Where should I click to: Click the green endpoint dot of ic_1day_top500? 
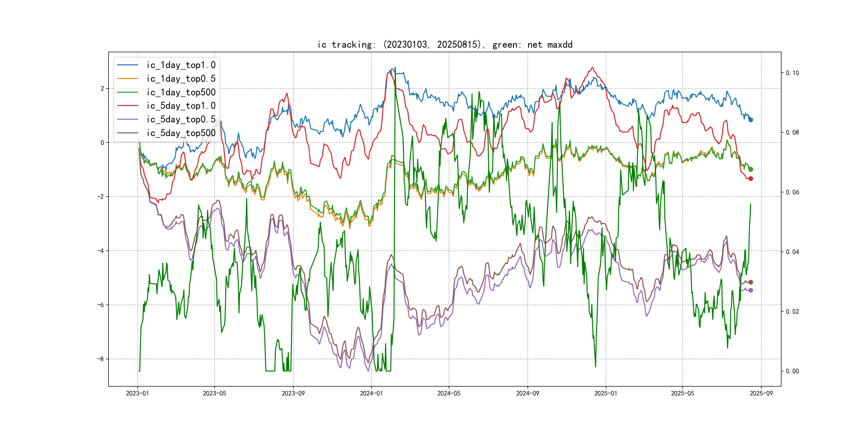750,169
